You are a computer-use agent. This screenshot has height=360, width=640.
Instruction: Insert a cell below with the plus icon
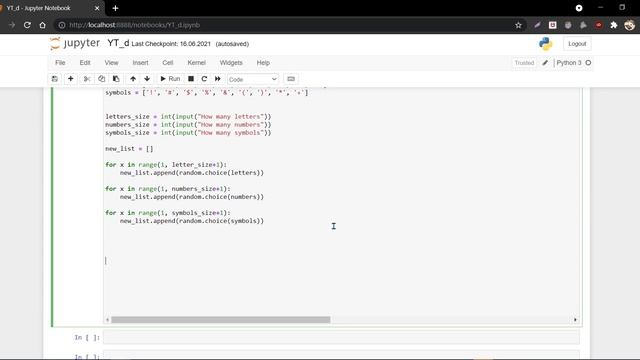point(71,79)
